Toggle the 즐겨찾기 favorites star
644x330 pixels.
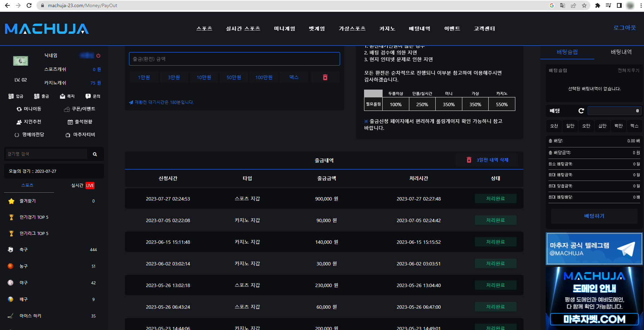11,201
